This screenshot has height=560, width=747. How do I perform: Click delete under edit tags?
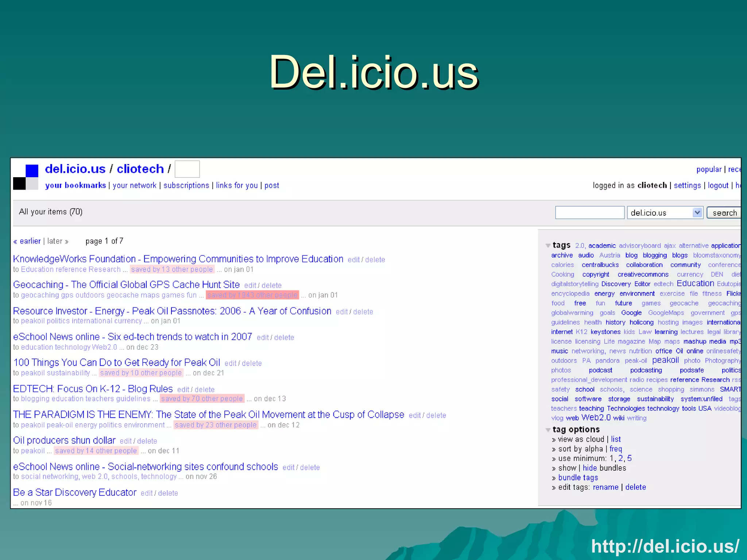pyautogui.click(x=635, y=487)
